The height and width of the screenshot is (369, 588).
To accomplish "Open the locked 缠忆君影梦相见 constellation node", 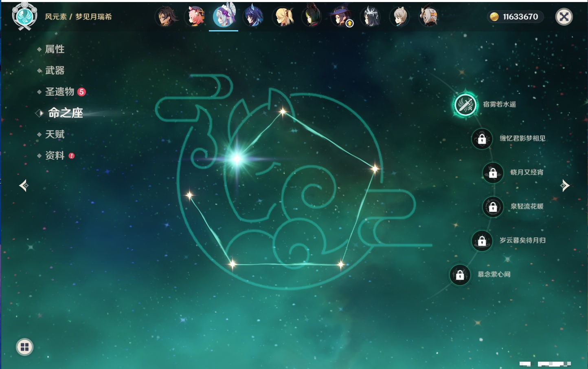I will click(x=482, y=139).
